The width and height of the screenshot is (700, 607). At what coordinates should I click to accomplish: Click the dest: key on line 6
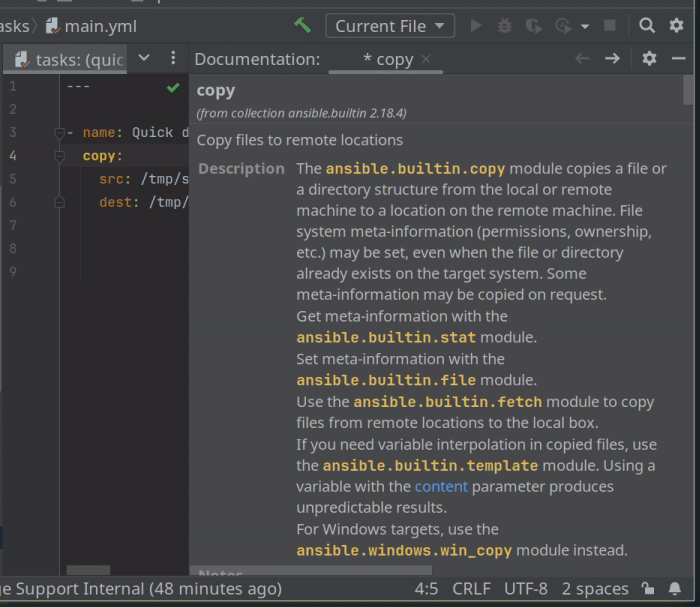coord(119,203)
